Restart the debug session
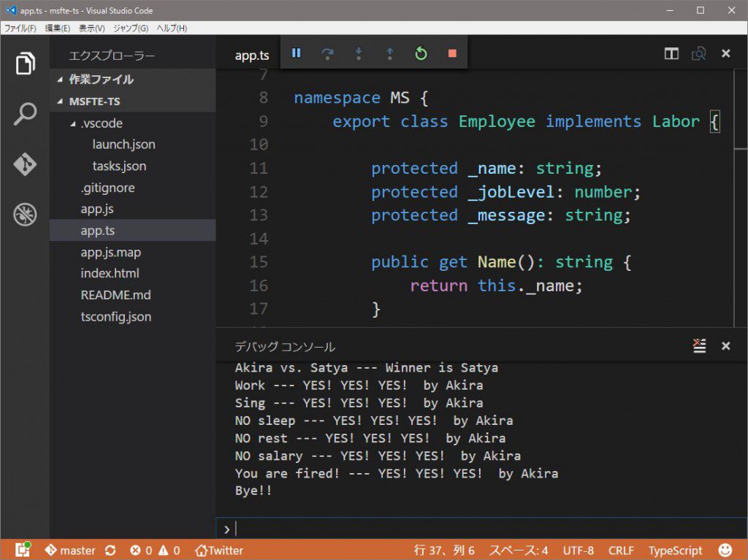This screenshot has height=560, width=748. pyautogui.click(x=421, y=53)
